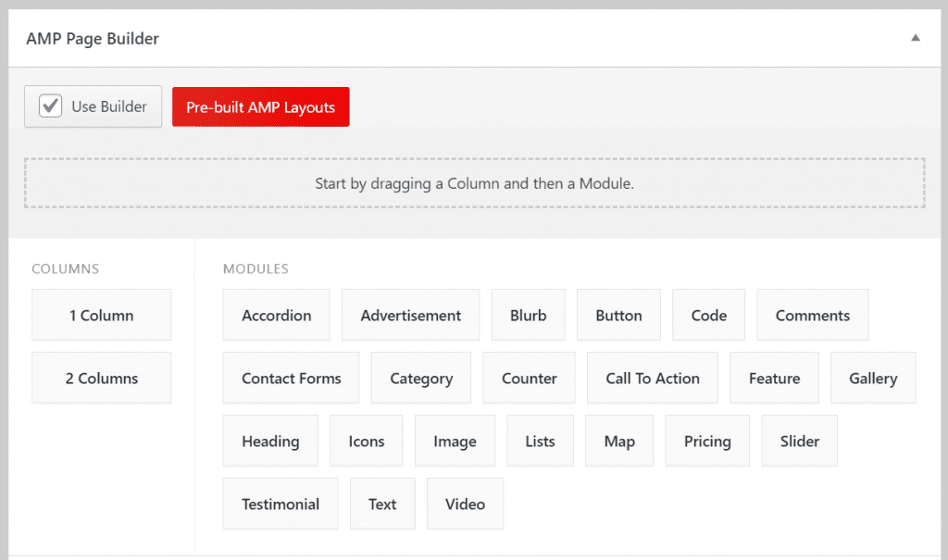948x560 pixels.
Task: Pick the Pricing module
Action: [x=707, y=441]
